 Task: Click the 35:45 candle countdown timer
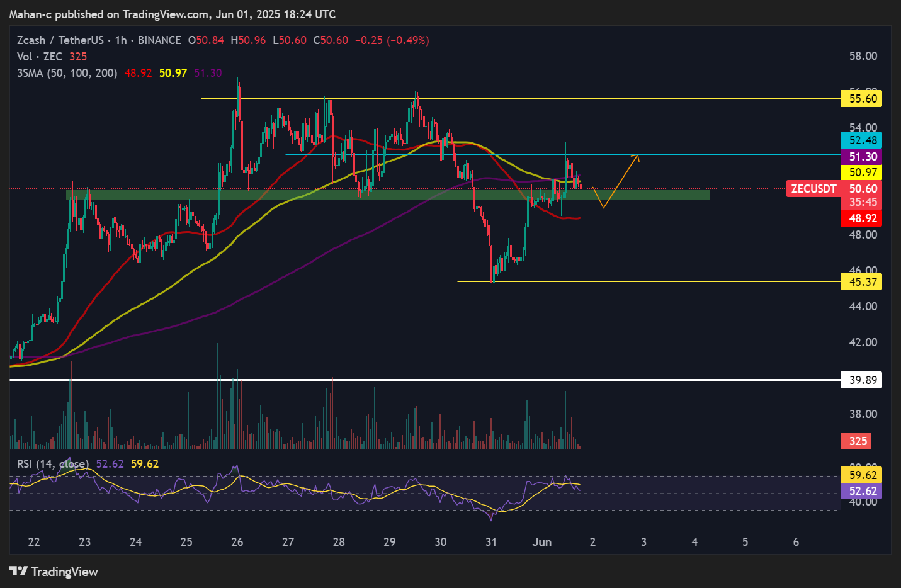tap(862, 202)
